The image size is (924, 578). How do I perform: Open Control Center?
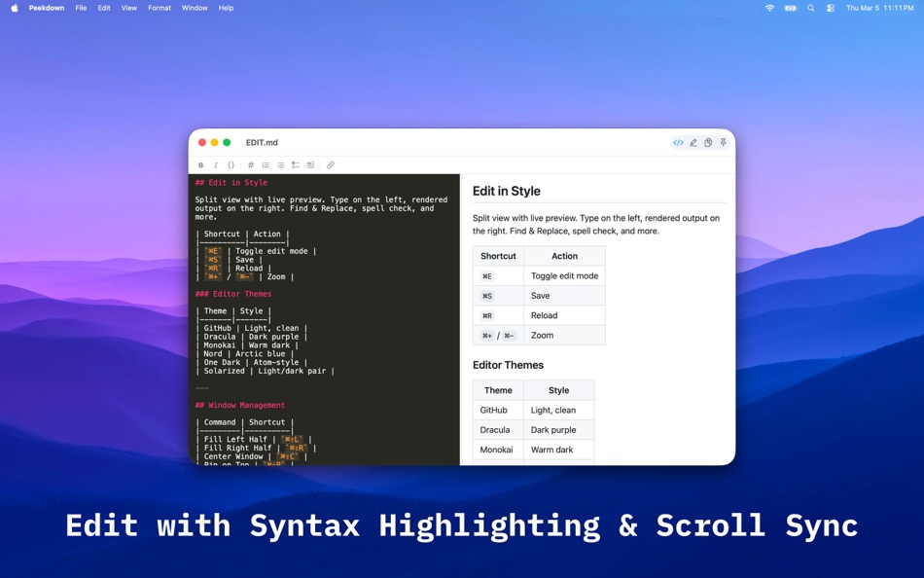pos(831,8)
